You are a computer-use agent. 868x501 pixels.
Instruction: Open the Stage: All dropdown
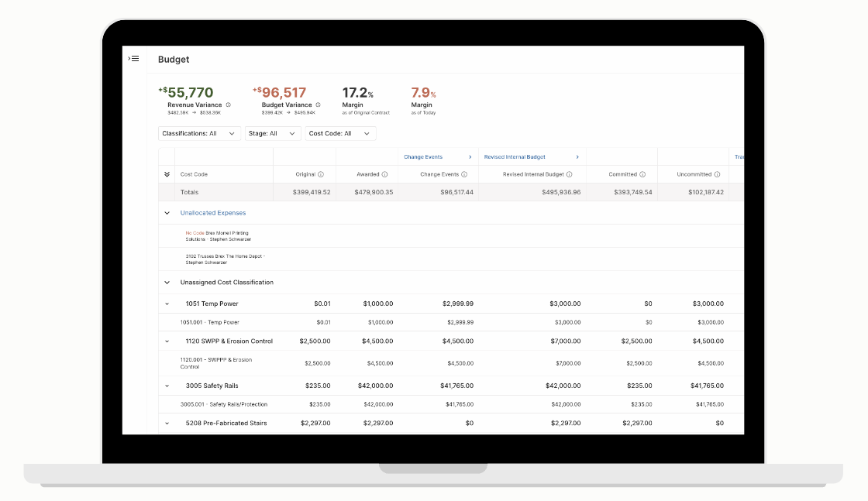pyautogui.click(x=273, y=133)
